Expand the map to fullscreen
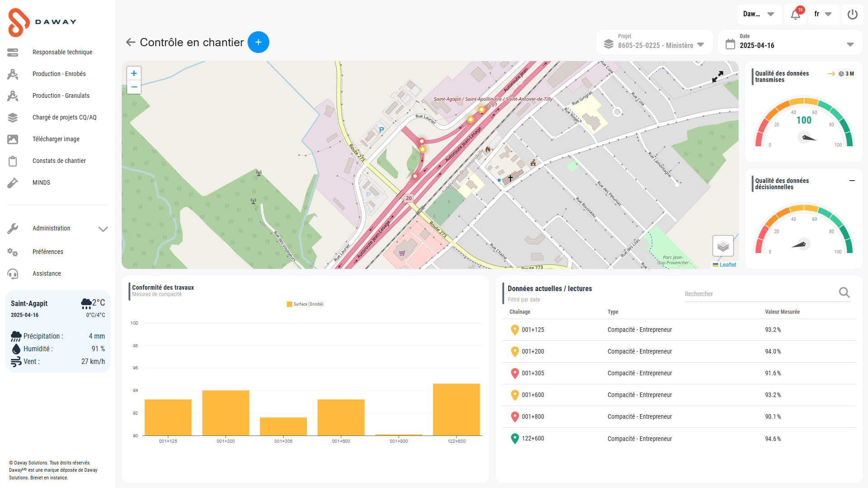The width and height of the screenshot is (868, 488). point(717,77)
